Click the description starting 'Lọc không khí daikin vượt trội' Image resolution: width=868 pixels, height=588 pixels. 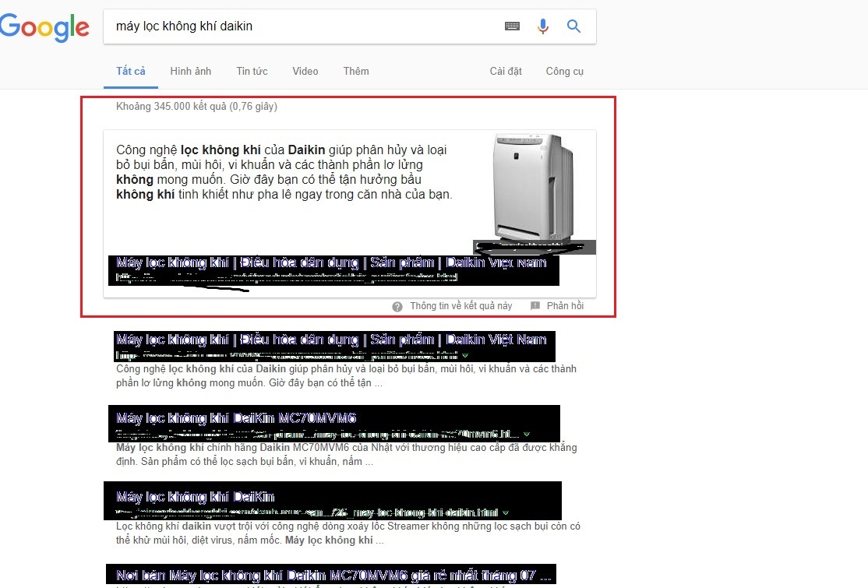click(348, 533)
